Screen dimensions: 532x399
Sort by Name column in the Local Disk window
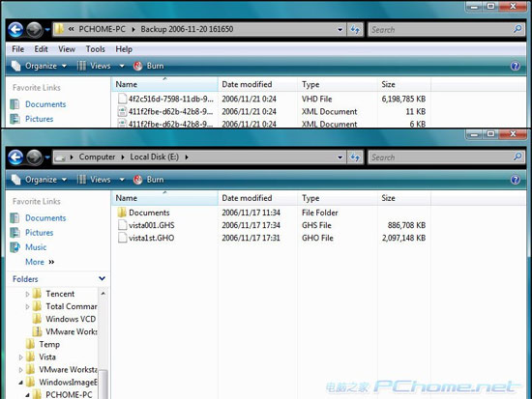coord(164,198)
